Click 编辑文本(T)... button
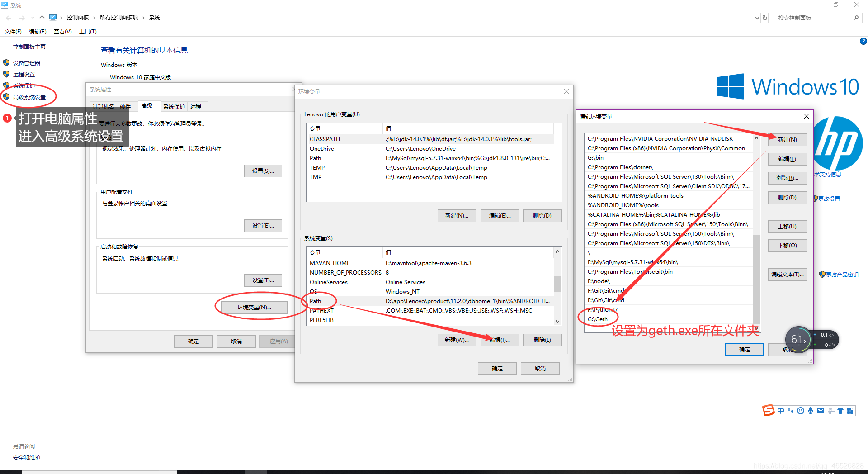This screenshot has width=868, height=474. [787, 275]
